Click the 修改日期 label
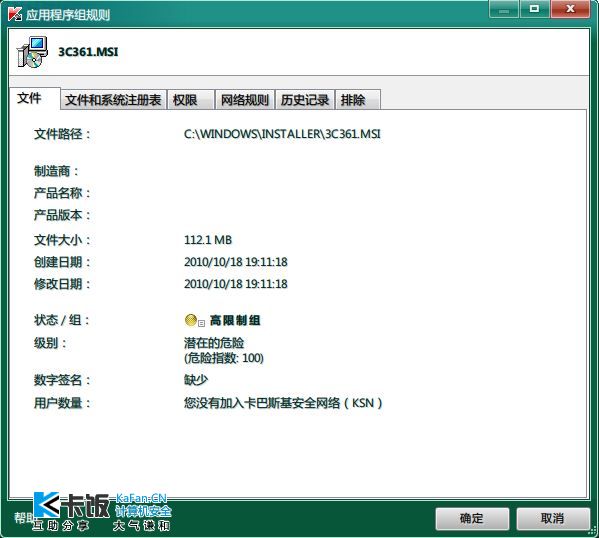599x538 pixels. click(62, 284)
